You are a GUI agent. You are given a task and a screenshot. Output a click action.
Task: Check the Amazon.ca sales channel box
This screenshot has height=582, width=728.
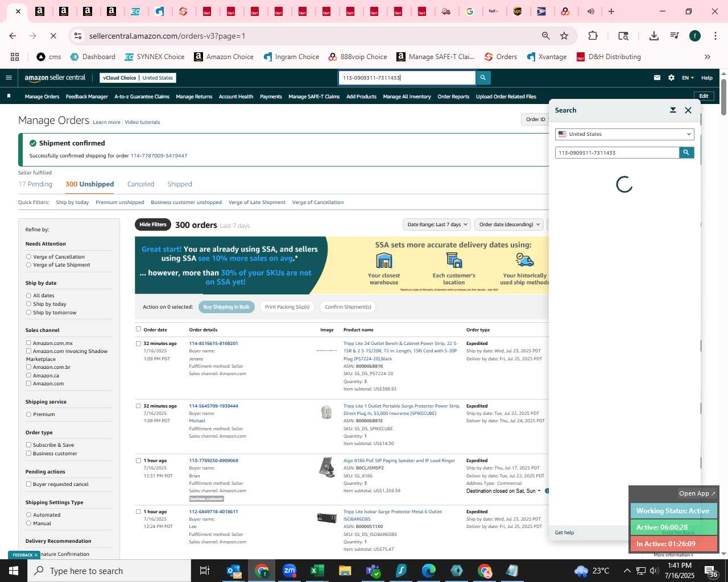click(x=28, y=376)
